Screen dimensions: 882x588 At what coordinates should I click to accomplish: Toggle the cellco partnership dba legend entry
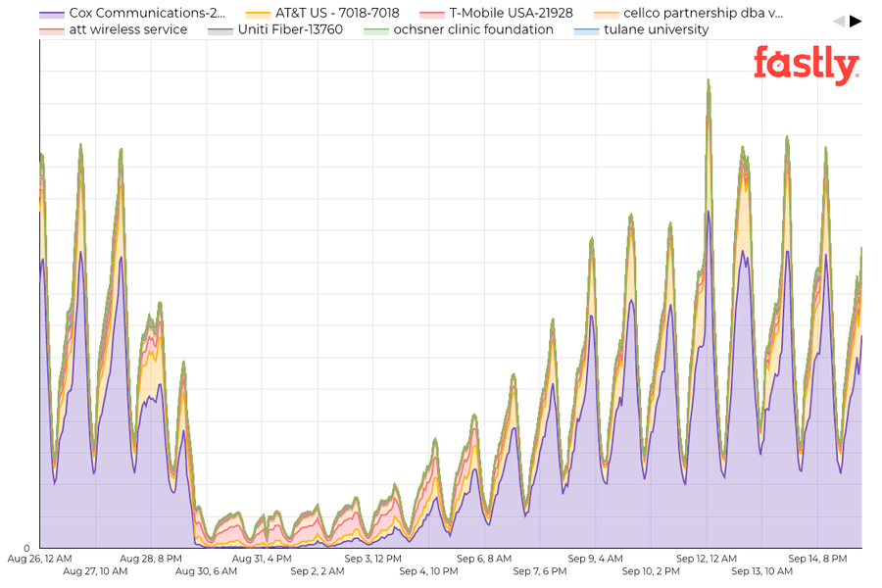pyautogui.click(x=688, y=13)
